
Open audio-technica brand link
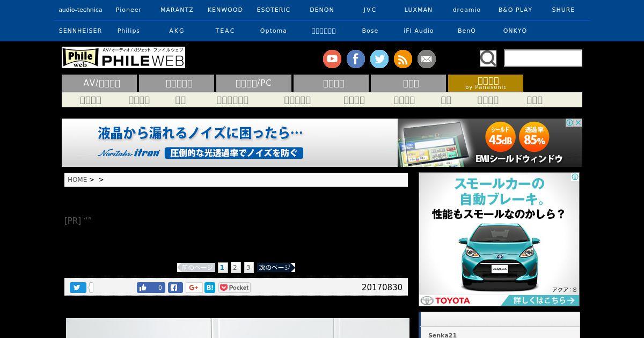pos(80,10)
